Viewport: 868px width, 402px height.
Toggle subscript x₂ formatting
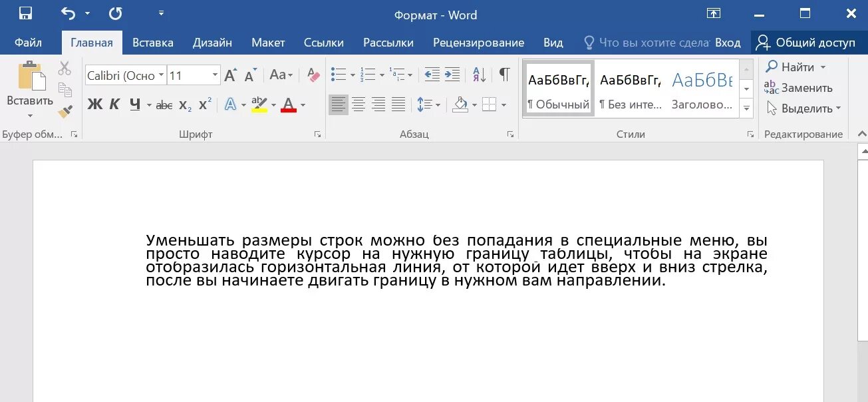186,104
